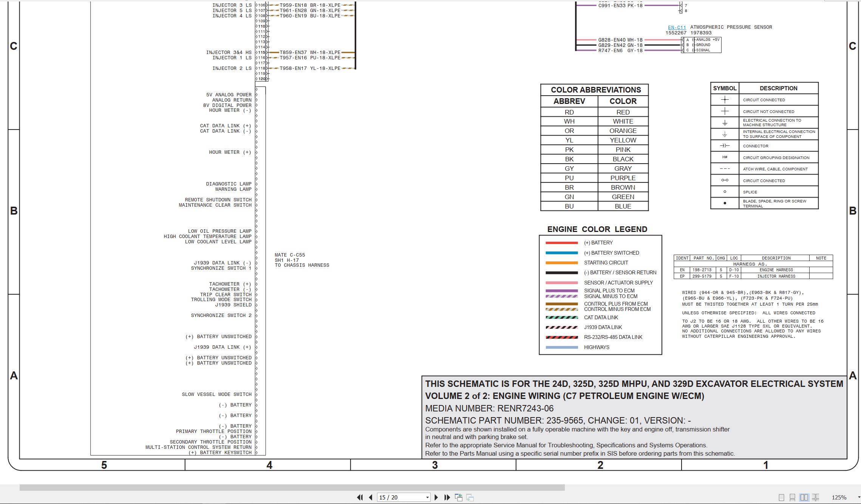Click the previous view navigation icon

(459, 497)
